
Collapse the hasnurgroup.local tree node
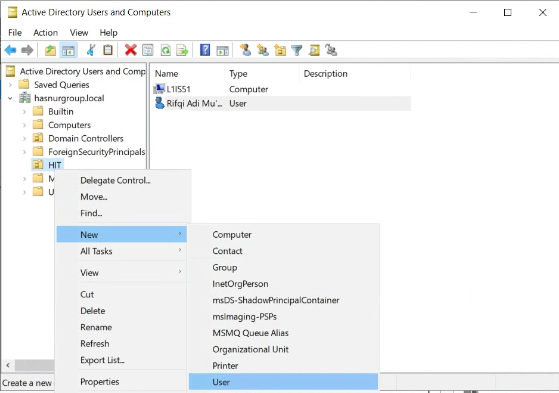point(10,98)
